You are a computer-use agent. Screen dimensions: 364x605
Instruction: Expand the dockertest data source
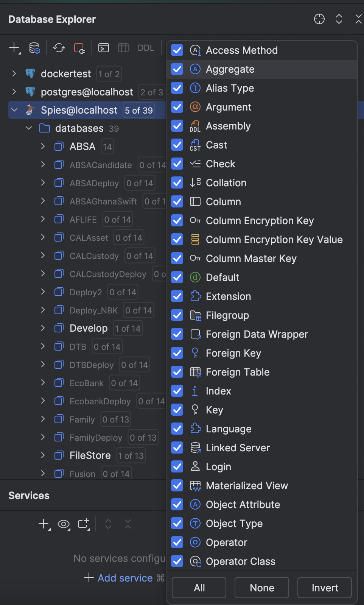pos(14,73)
